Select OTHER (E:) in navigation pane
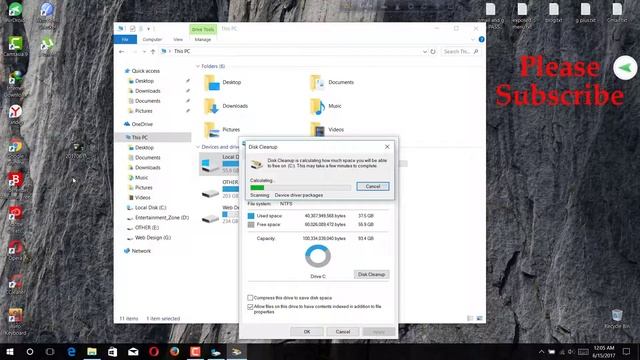The width and height of the screenshot is (640, 360). 147,228
